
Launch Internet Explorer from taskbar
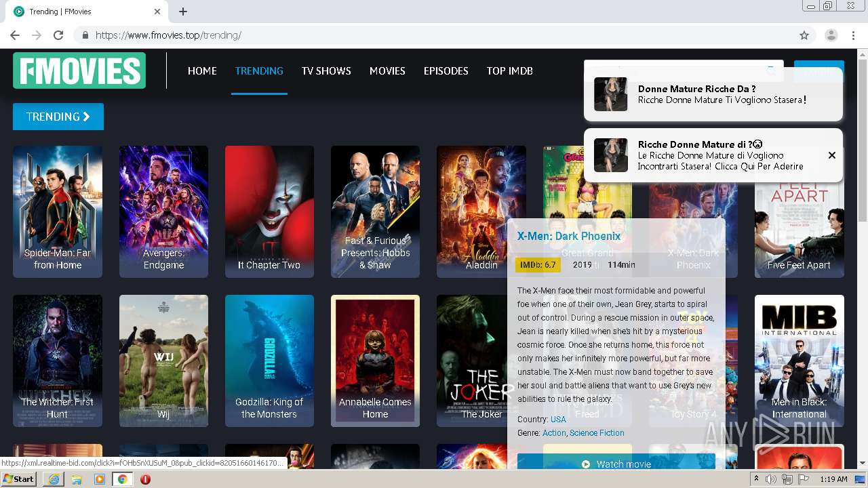pos(54,479)
